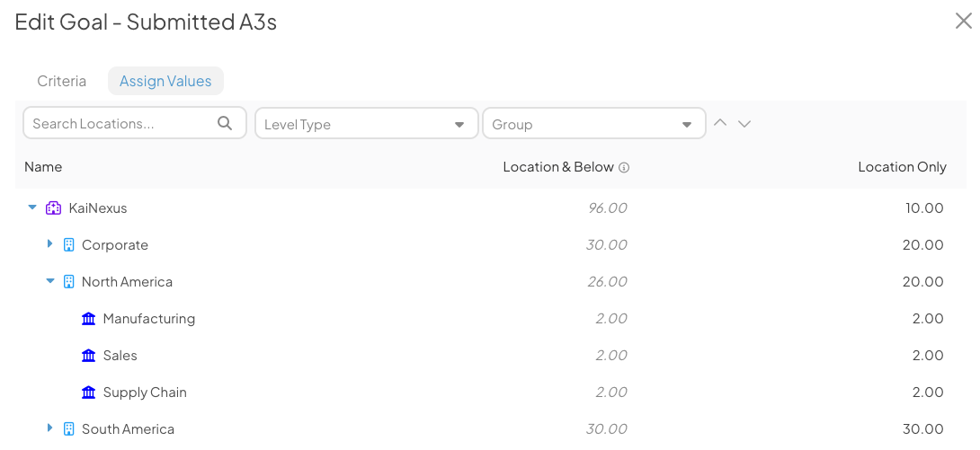The image size is (980, 450).
Task: Click the search magnifier icon
Action: [x=225, y=123]
